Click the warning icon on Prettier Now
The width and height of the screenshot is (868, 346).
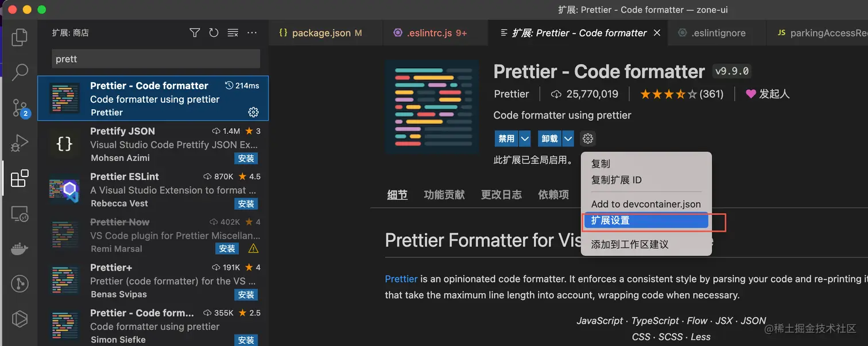pyautogui.click(x=253, y=249)
